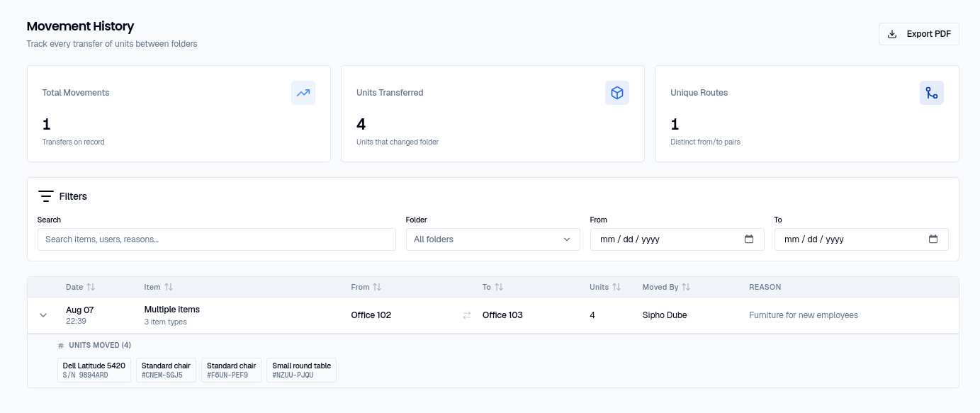The image size is (980, 413).
Task: Click the Filters funnel lines icon
Action: point(46,196)
